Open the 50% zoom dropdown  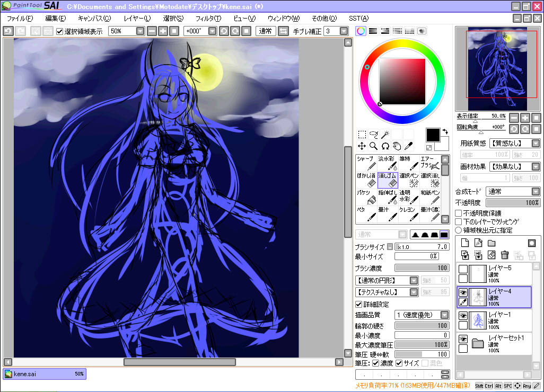coord(140,31)
